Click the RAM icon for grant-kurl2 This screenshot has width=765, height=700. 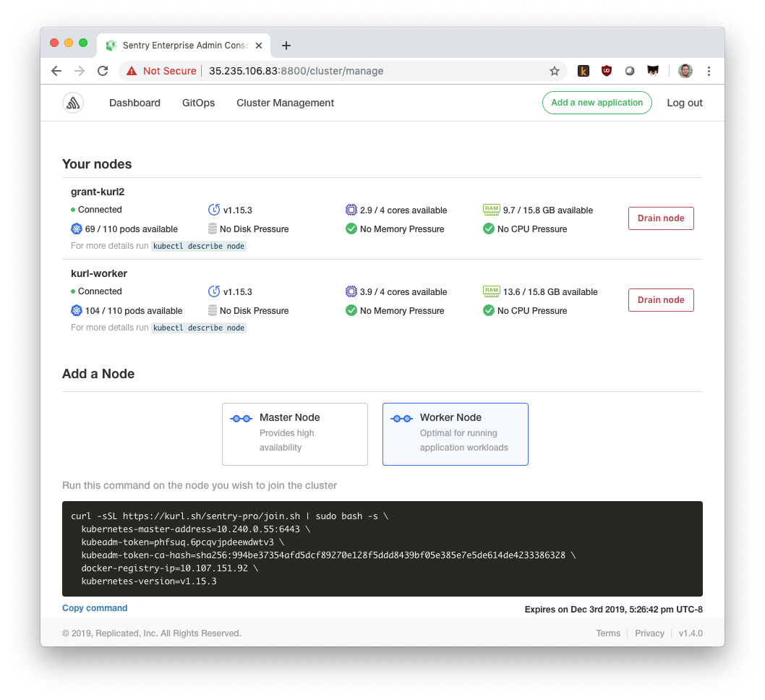[491, 210]
